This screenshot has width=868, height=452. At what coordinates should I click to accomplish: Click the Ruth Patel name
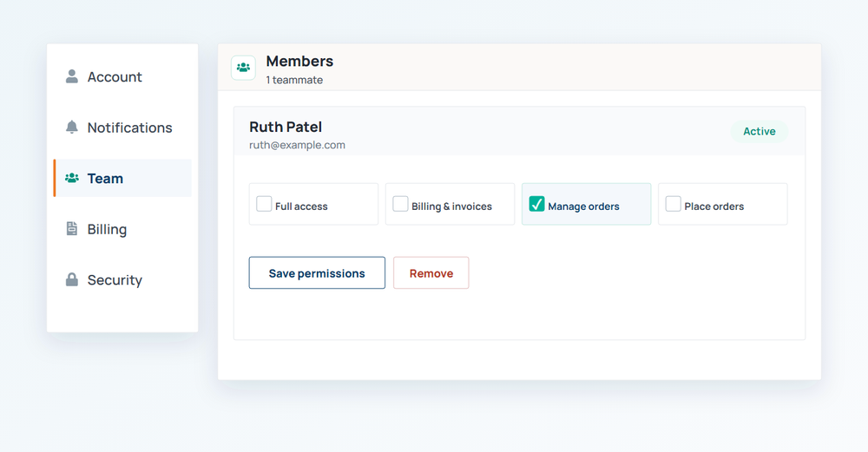(286, 127)
